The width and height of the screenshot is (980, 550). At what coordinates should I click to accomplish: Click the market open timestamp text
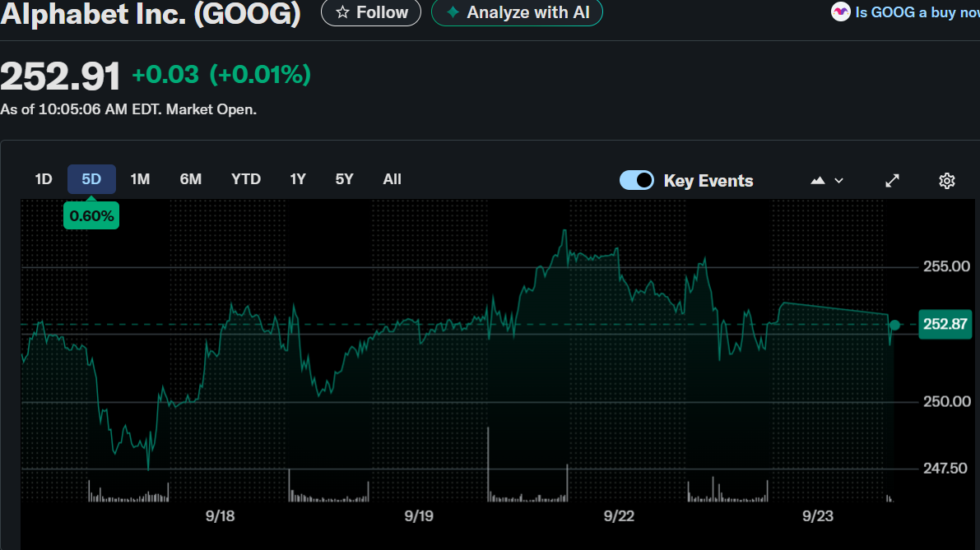128,109
